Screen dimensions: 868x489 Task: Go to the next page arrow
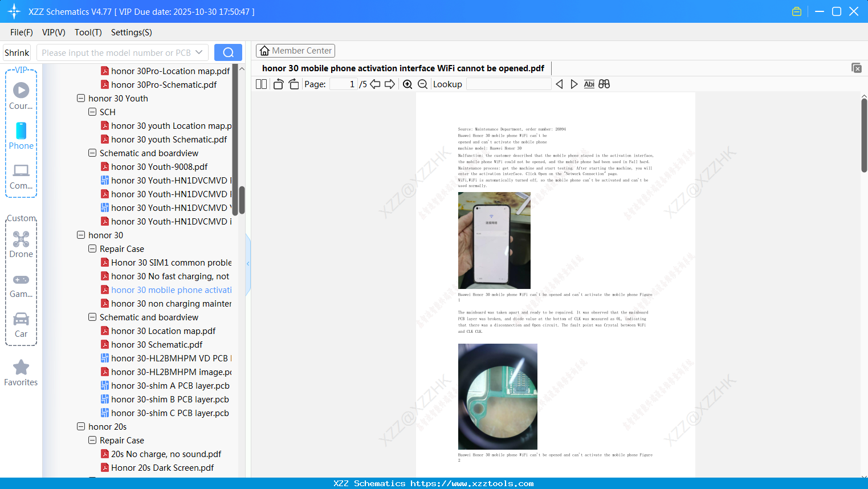(390, 84)
